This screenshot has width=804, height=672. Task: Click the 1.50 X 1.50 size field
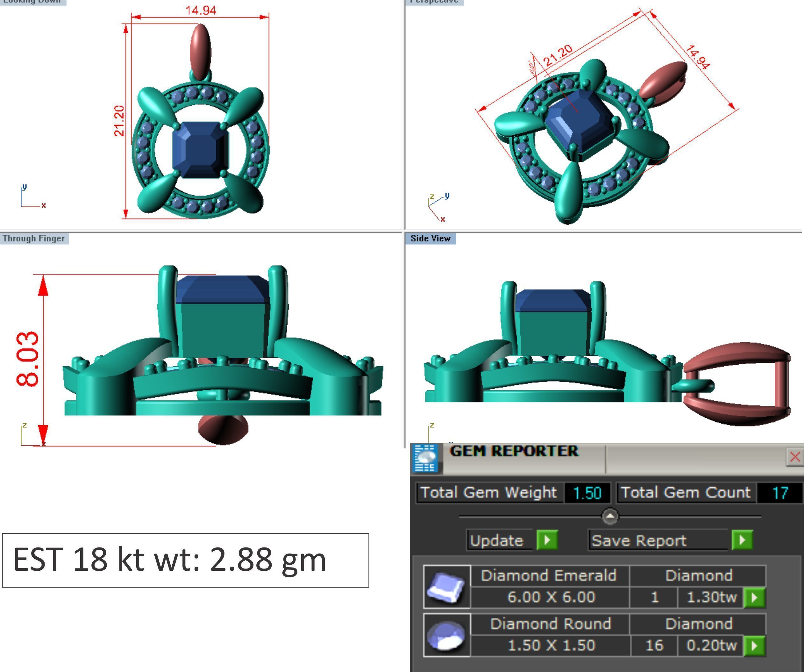tap(551, 646)
